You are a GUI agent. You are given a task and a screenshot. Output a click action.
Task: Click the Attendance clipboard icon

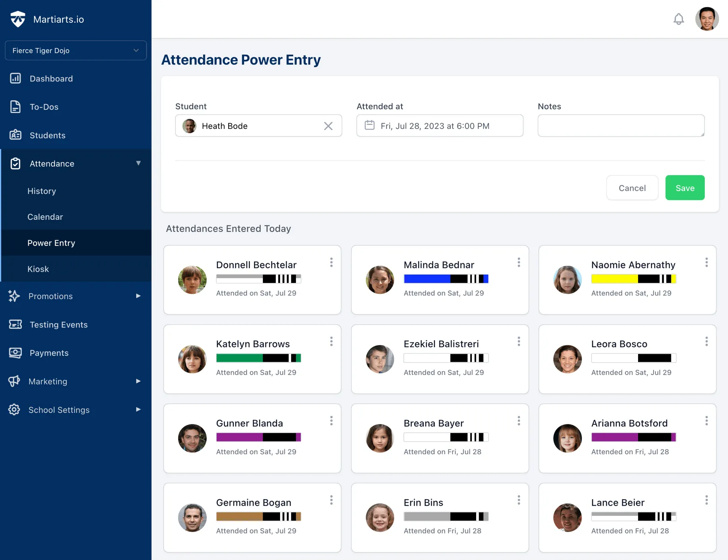[15, 163]
